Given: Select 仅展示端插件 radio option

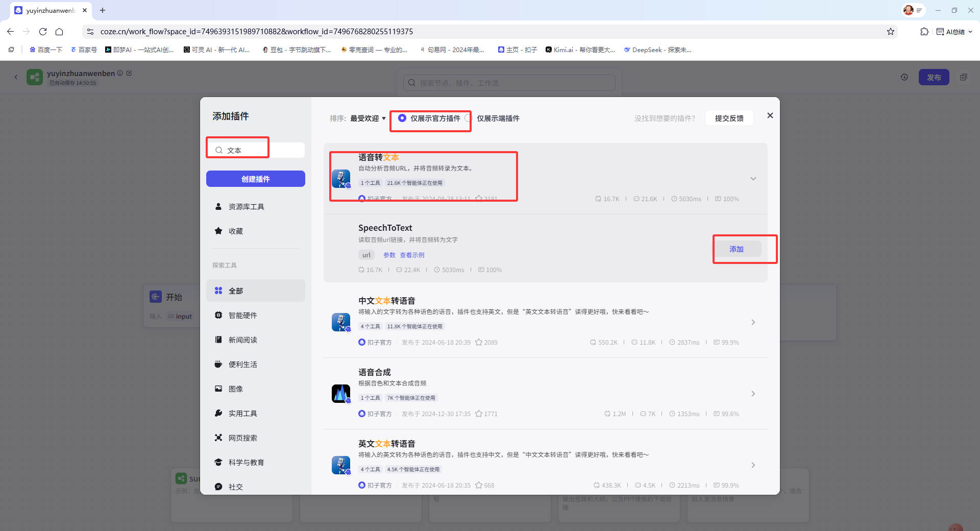Looking at the screenshot, I should 468,118.
